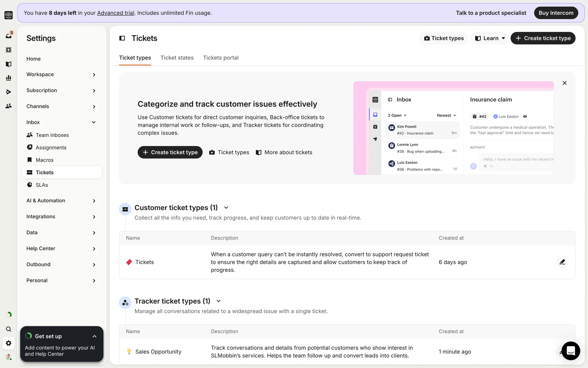Viewport: 588px width, 368px height.
Task: Click the edit pencil for Tickets row
Action: pos(562,262)
